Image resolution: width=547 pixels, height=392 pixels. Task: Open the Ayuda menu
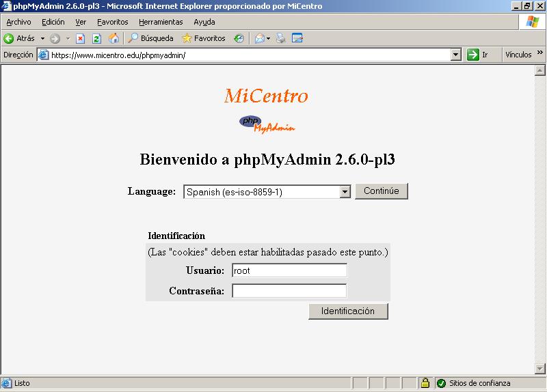(204, 22)
